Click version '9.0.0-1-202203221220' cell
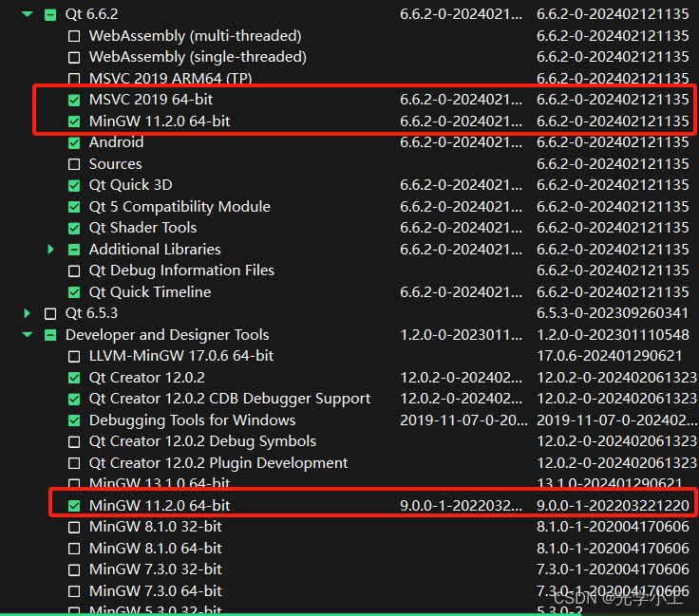Viewport: 699px width, 616px height. click(x=613, y=506)
